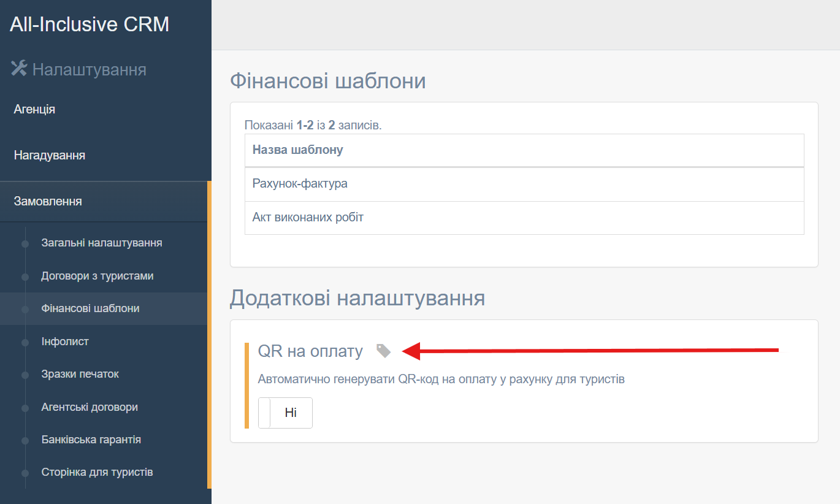Click the bullet marker beside Банківська гарантія
Screen dimensions: 840x504
coord(25,440)
